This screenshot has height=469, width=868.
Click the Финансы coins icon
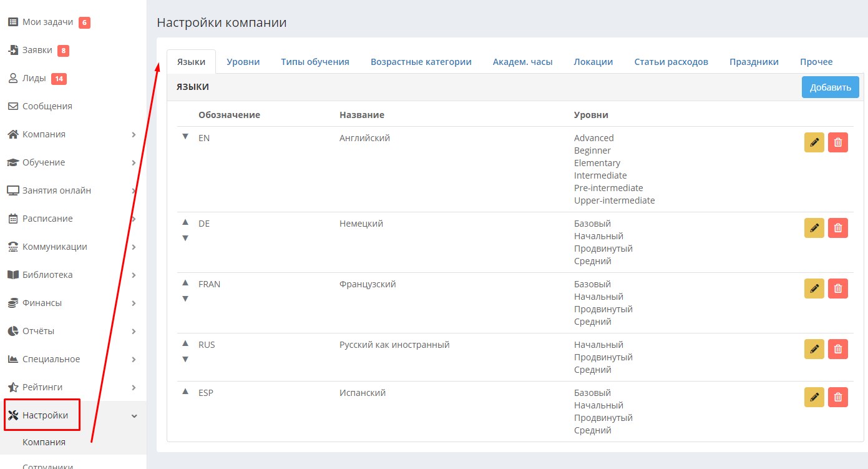(12, 303)
